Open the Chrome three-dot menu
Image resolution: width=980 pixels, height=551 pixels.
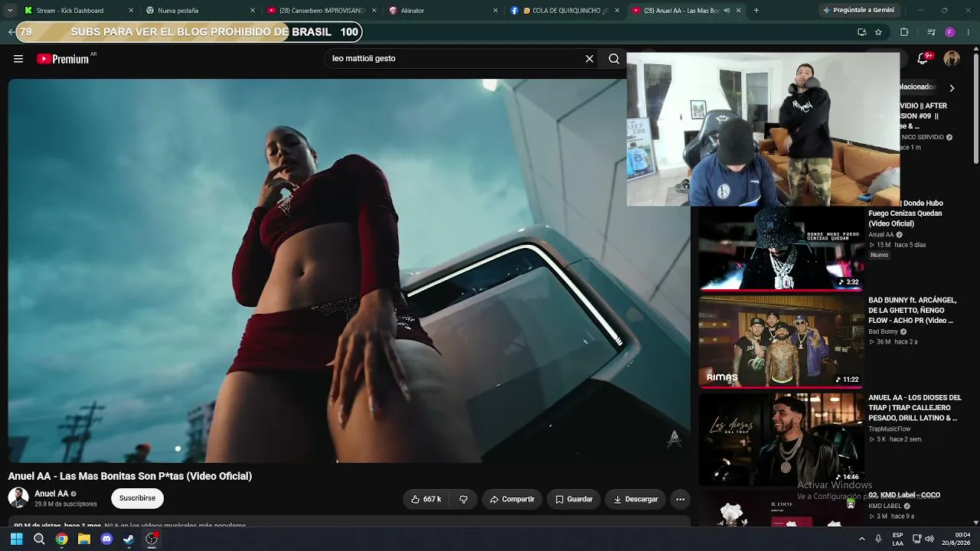[969, 32]
